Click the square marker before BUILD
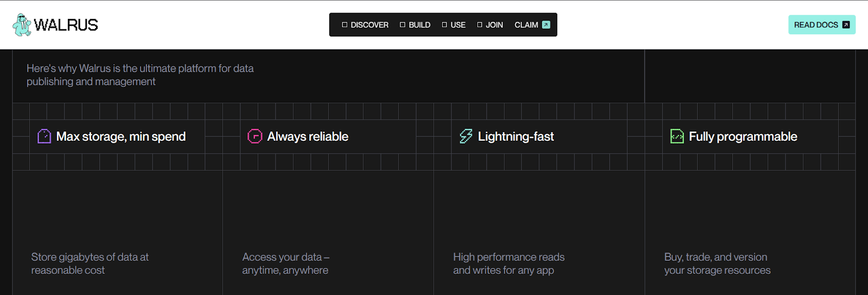This screenshot has width=868, height=295. 403,25
